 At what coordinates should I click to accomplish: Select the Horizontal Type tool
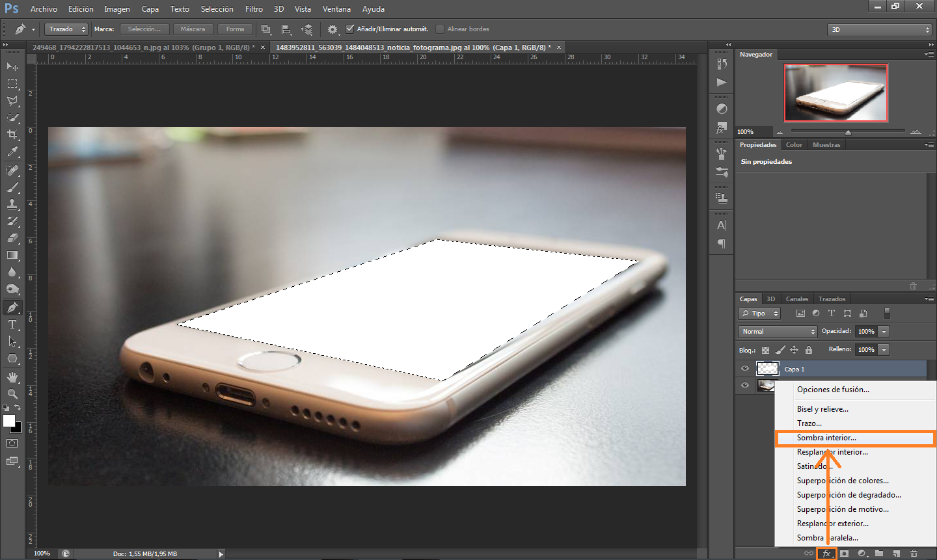pyautogui.click(x=12, y=325)
